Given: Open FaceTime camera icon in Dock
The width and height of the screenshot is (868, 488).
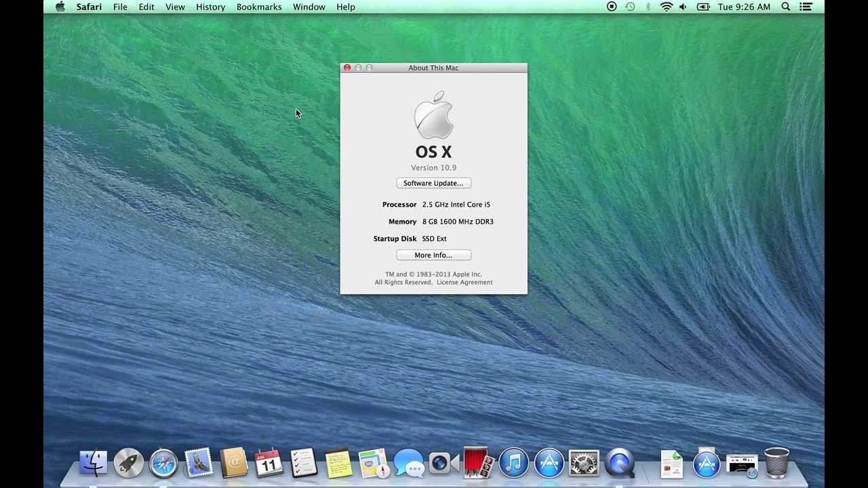Looking at the screenshot, I should tap(443, 464).
